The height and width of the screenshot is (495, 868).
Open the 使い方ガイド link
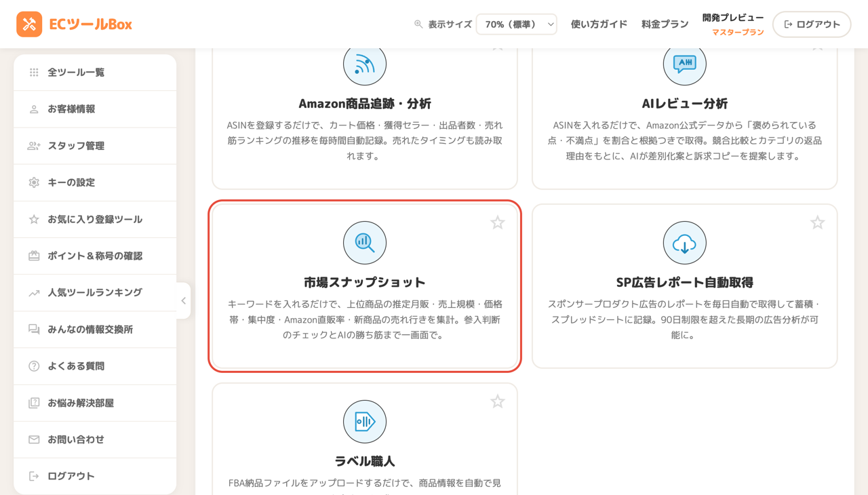click(599, 24)
